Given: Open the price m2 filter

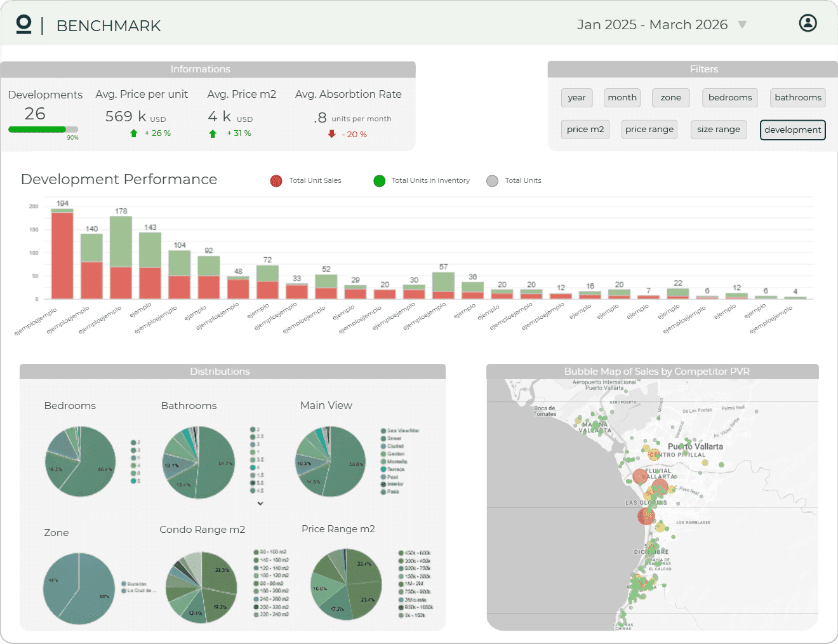Looking at the screenshot, I should coord(585,130).
